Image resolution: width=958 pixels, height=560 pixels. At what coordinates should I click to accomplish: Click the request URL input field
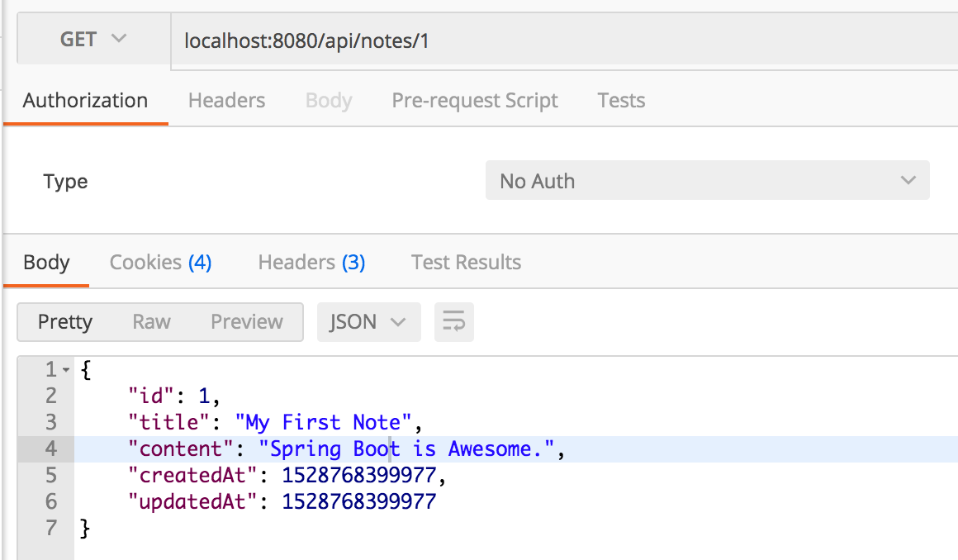coord(562,40)
